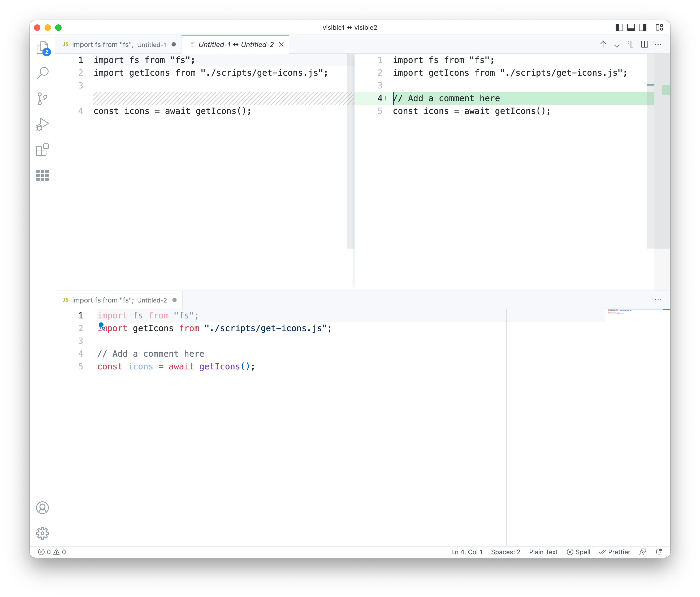This screenshot has height=597, width=700.
Task: Click the green change marker in diff overview ruler
Action: click(666, 90)
